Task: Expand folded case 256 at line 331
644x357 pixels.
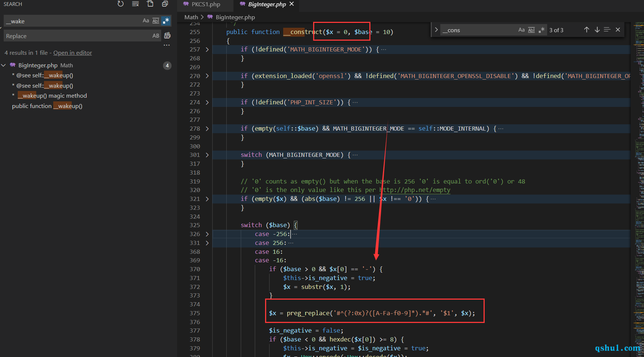Action: [207, 243]
